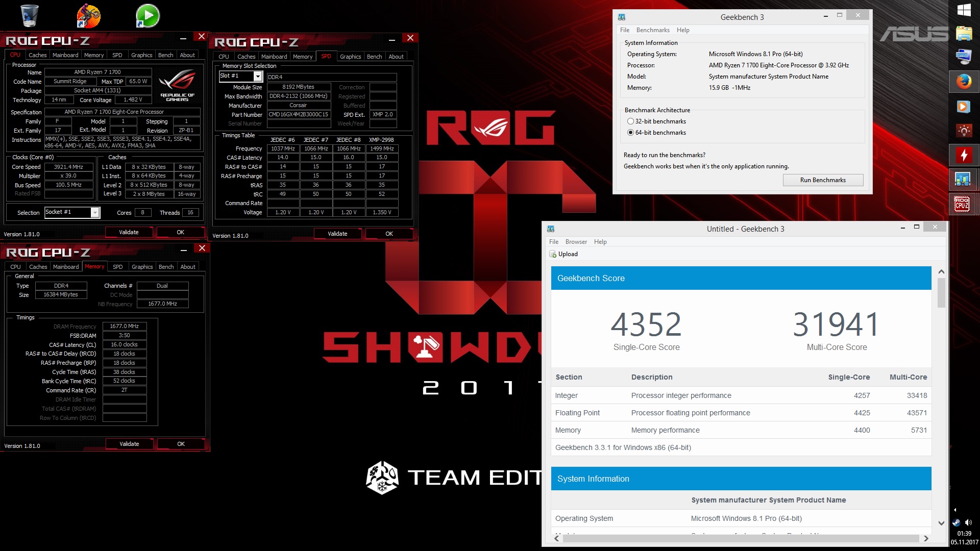Switch to CPU tab in the Memory window

[x=15, y=267]
